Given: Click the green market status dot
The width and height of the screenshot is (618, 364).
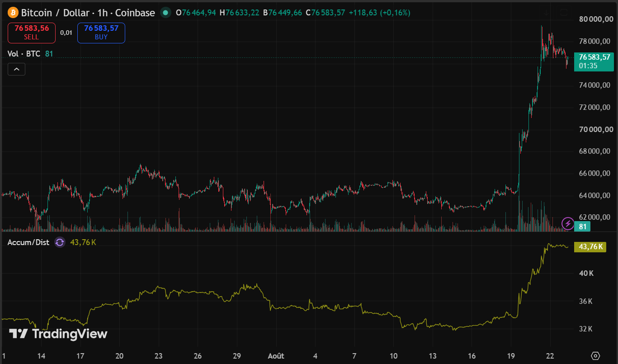Looking at the screenshot, I should click(165, 13).
